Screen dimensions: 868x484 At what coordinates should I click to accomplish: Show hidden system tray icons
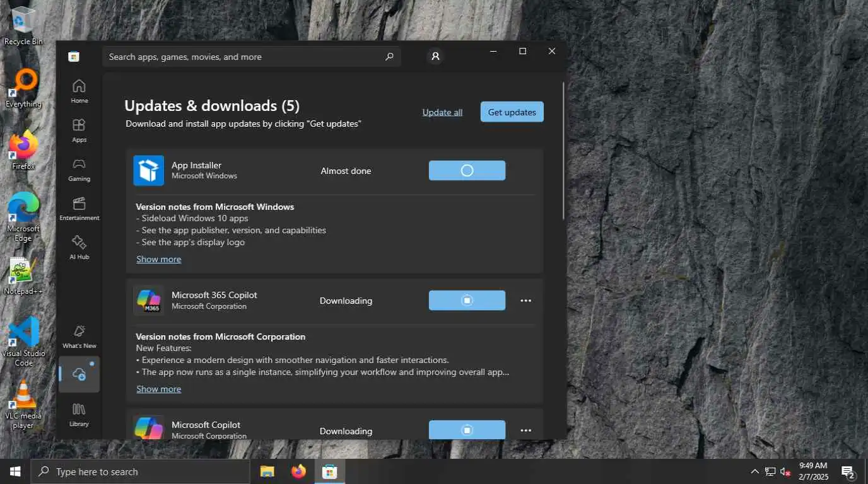coord(754,471)
